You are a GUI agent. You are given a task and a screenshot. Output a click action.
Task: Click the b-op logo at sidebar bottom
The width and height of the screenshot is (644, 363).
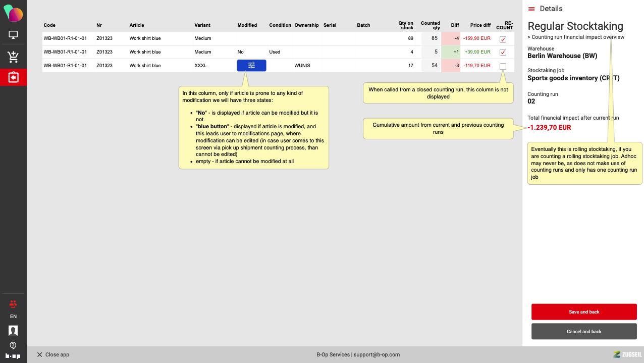pyautogui.click(x=13, y=356)
